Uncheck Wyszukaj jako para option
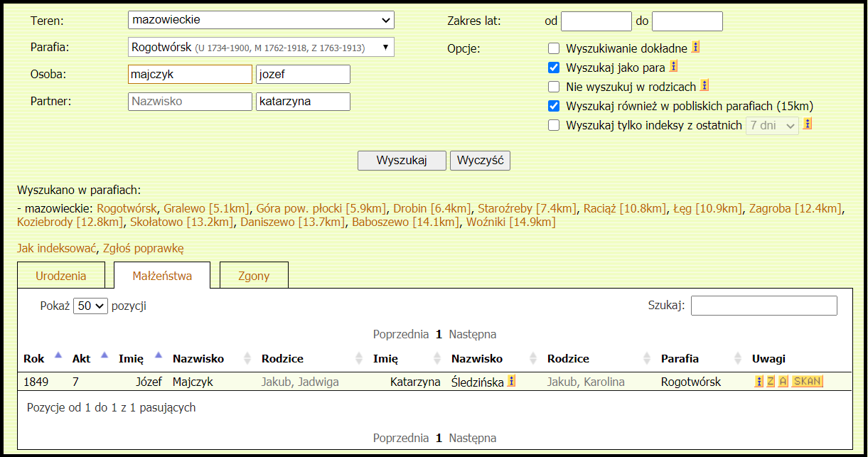The width and height of the screenshot is (868, 457). [554, 68]
